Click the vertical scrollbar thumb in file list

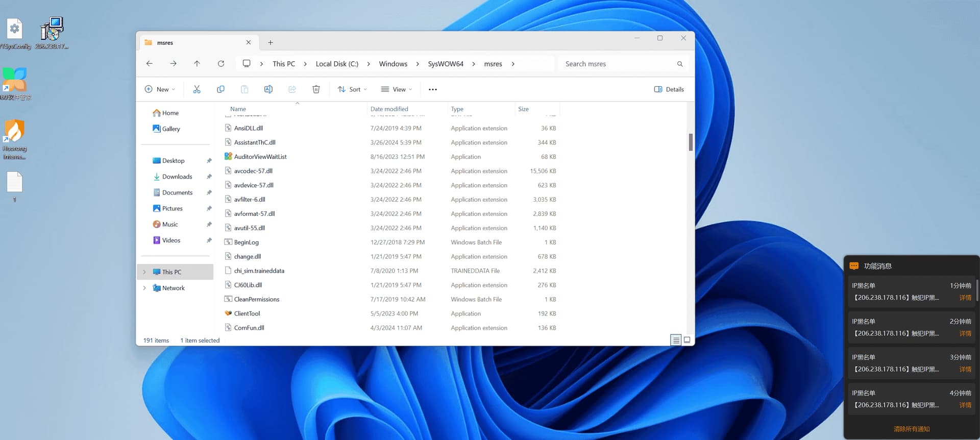pos(691,142)
